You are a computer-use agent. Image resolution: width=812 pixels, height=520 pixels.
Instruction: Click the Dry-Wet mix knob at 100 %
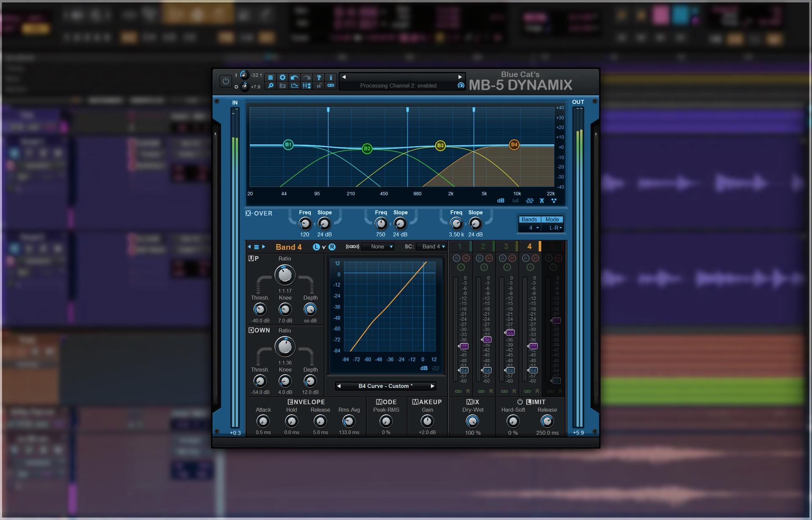tap(472, 421)
